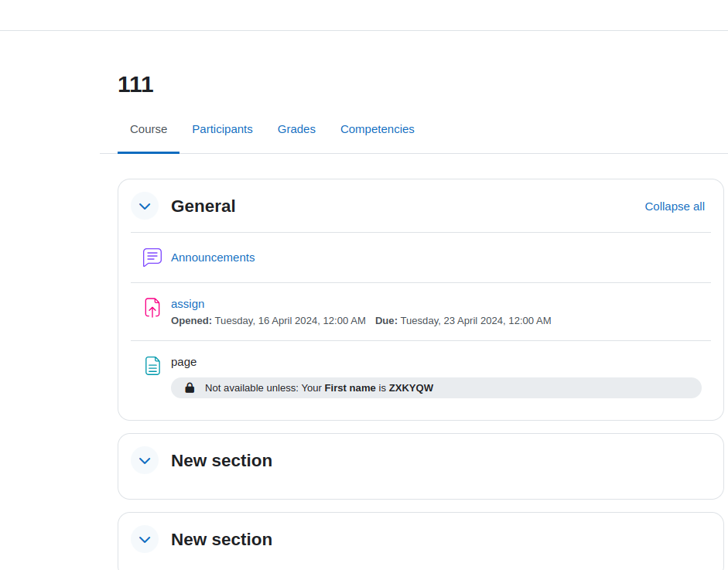The width and height of the screenshot is (728, 570).
Task: Click the teal page document icon
Action: click(152, 366)
